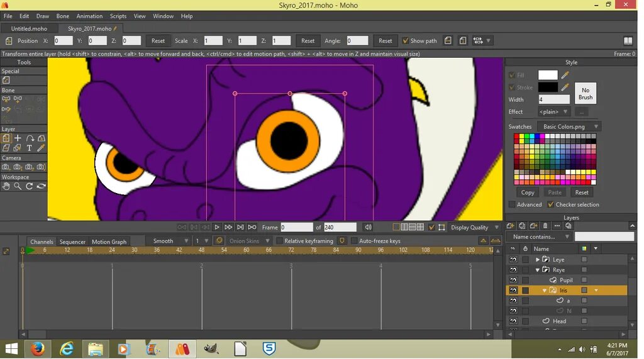Open the Onion Skins dropdown
The image size is (644, 359).
[249, 241]
